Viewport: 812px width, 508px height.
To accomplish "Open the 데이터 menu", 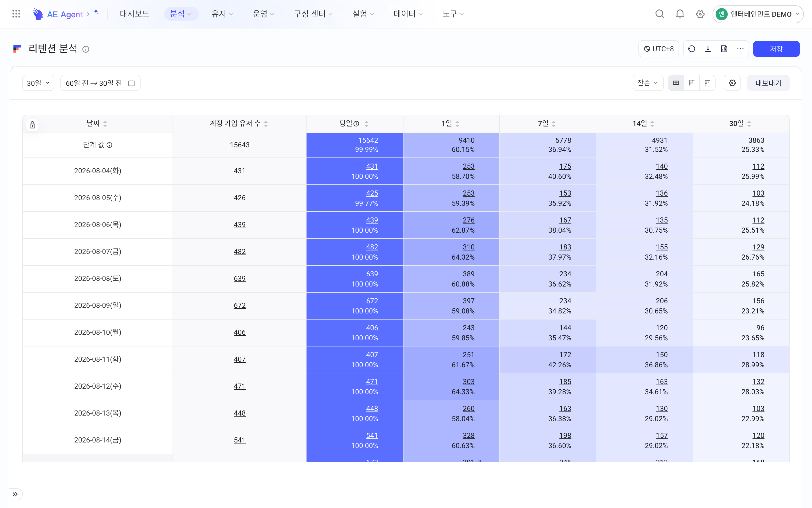I will pos(408,14).
